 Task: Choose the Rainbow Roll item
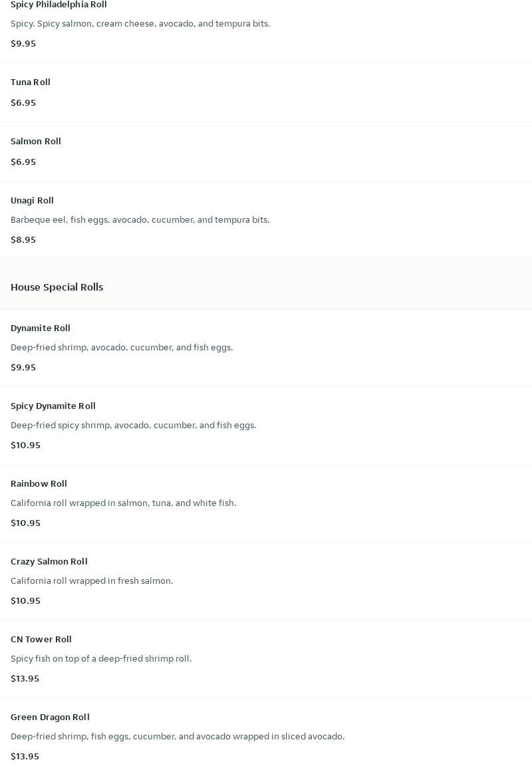tap(39, 484)
